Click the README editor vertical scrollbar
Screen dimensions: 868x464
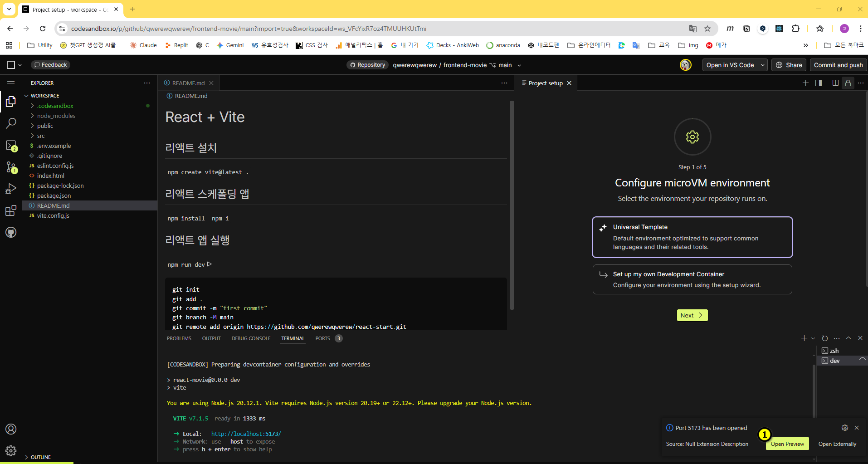(512, 204)
